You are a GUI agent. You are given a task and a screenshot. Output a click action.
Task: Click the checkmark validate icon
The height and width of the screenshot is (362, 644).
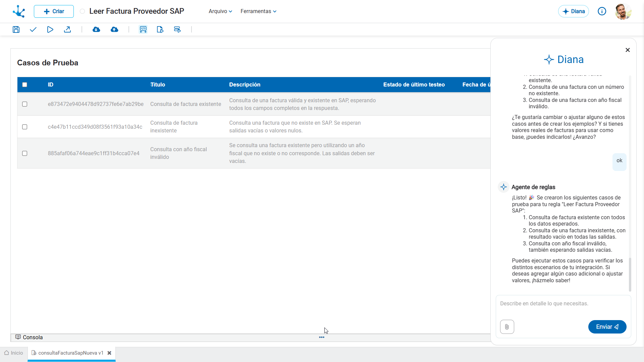click(x=33, y=29)
